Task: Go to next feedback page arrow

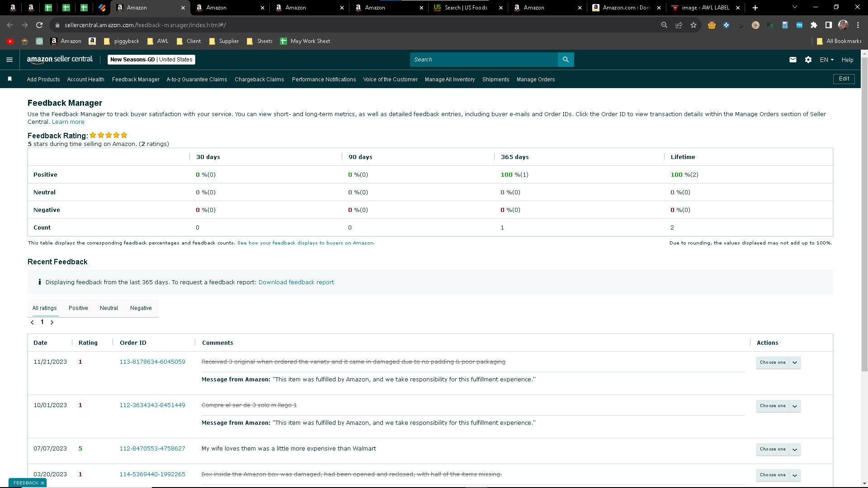Action: 52,322
